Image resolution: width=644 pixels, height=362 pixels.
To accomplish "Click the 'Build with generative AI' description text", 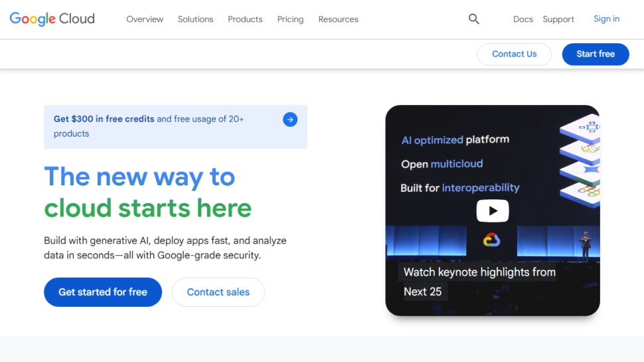I will tap(165, 248).
